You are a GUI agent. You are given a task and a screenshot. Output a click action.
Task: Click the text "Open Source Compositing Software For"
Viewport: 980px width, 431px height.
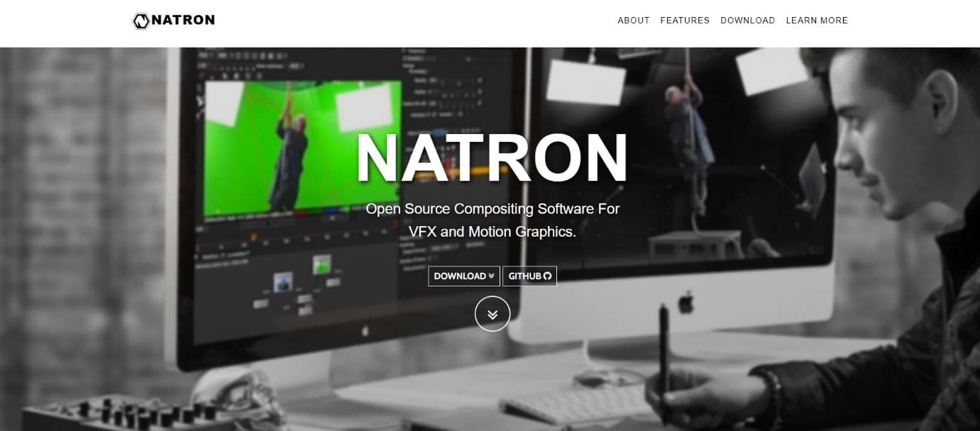click(492, 209)
